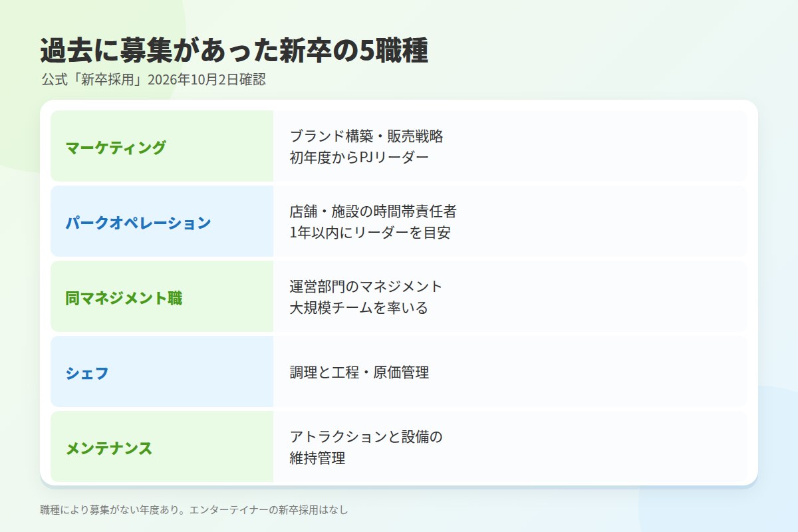Select the パークオペレーション job label
This screenshot has height=532, width=798.
[138, 223]
